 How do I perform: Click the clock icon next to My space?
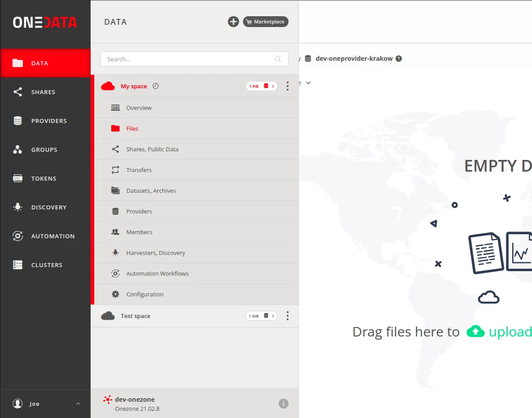pos(156,86)
